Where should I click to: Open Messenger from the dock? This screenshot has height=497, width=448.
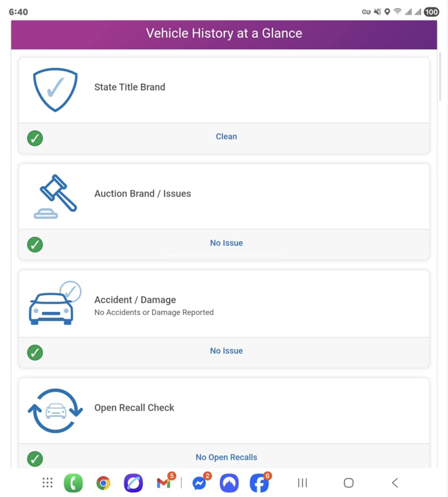point(199,483)
